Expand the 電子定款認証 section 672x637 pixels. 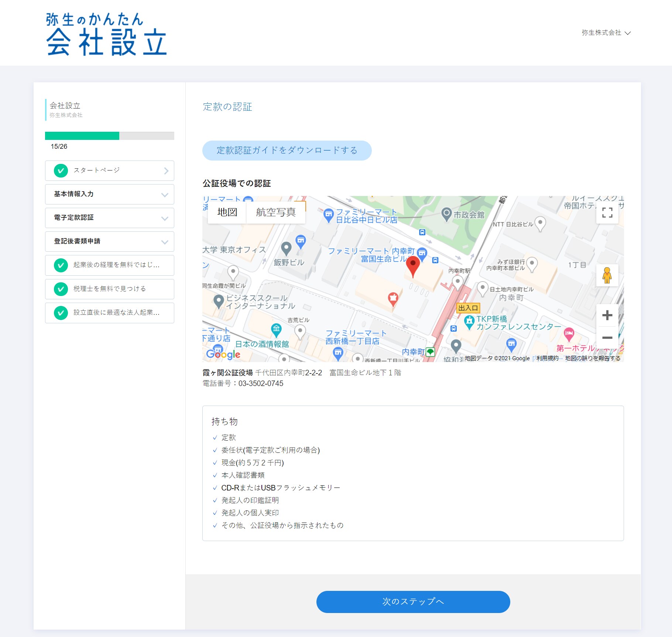click(110, 218)
